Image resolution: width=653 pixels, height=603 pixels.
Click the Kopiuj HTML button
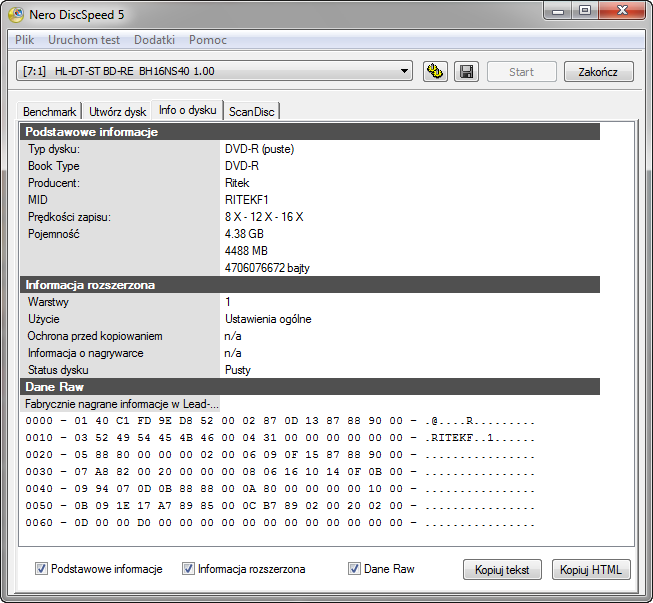point(591,569)
